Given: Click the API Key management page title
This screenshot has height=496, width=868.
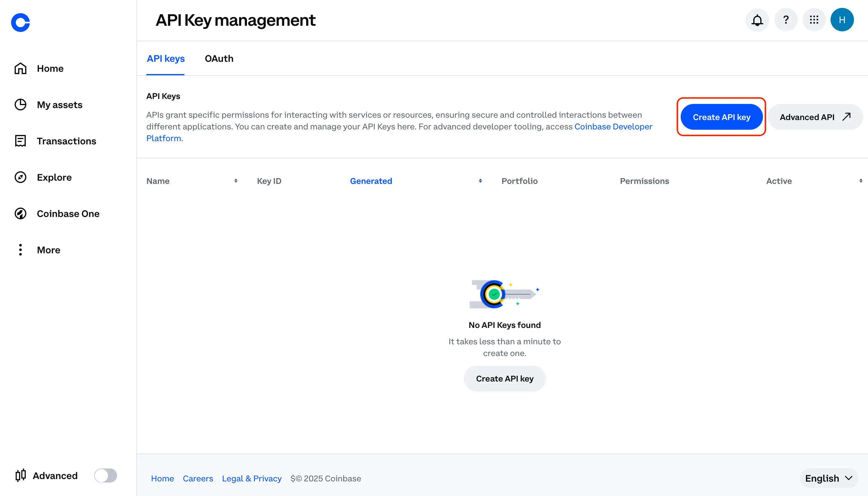Looking at the screenshot, I should pos(236,20).
